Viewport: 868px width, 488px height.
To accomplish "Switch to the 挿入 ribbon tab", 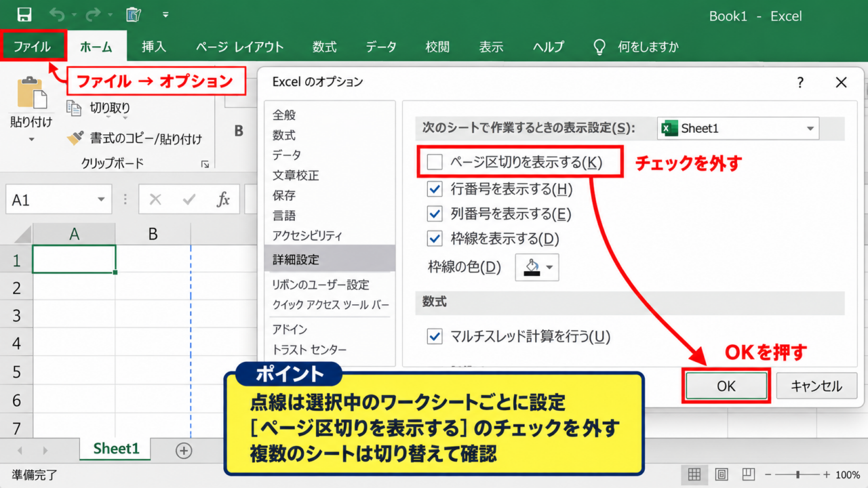I will pyautogui.click(x=154, y=47).
